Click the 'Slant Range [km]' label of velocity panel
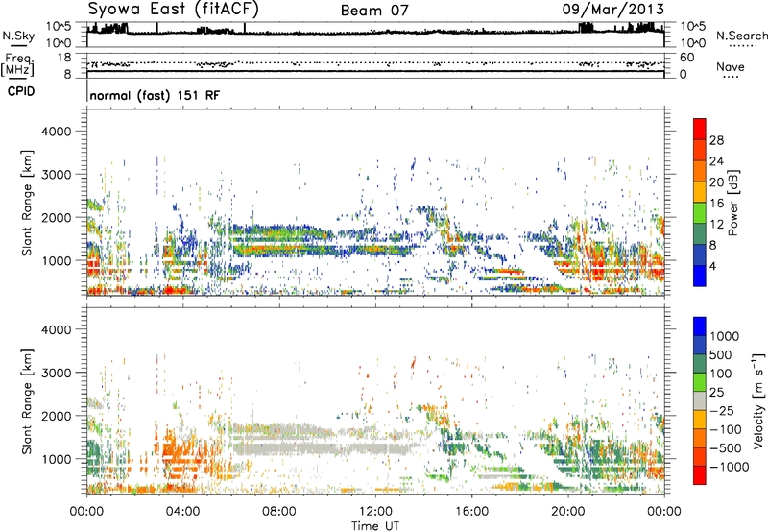The width and height of the screenshot is (768, 532). (x=27, y=401)
